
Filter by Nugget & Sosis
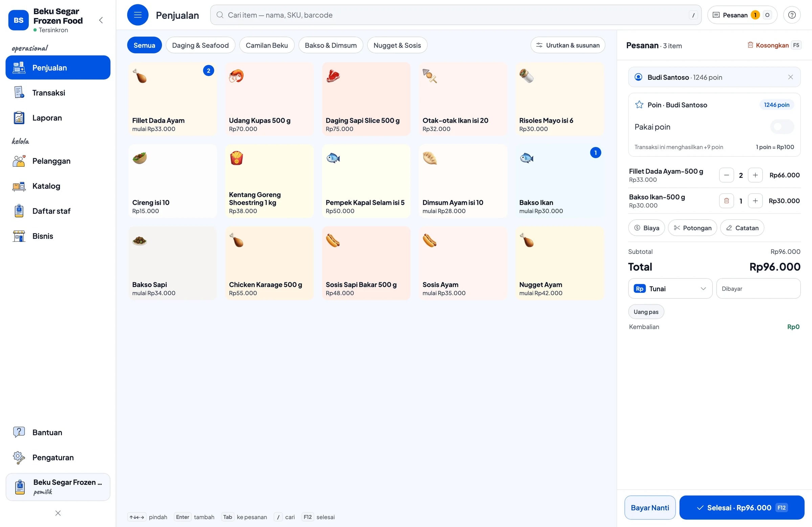pyautogui.click(x=397, y=45)
